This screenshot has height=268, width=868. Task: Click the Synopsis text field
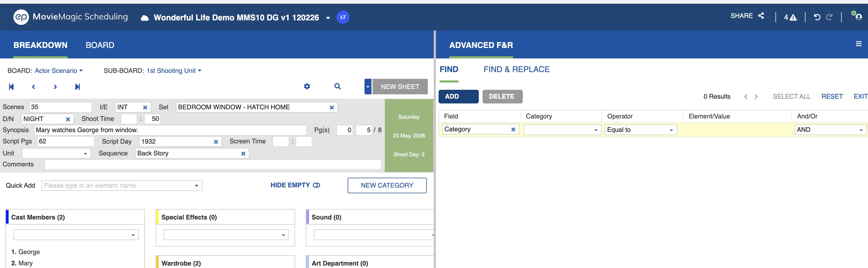pos(170,130)
